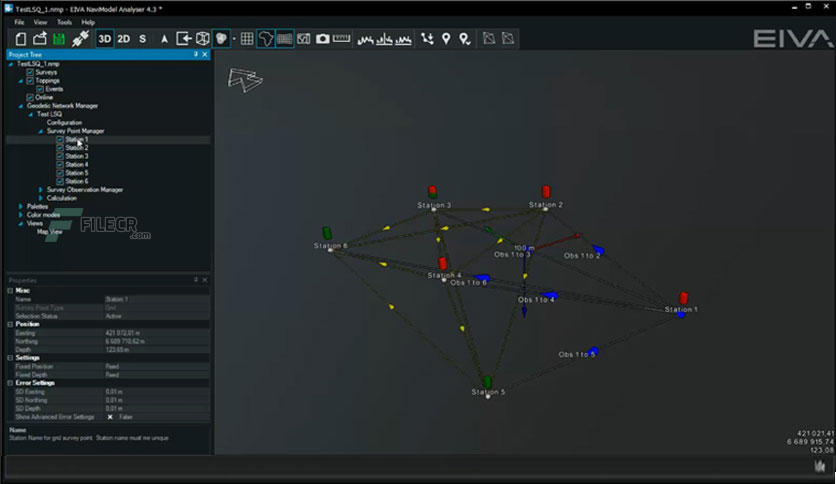836x484 pixels.
Task: Click the last crossed-out box toolbar icon
Action: point(508,38)
